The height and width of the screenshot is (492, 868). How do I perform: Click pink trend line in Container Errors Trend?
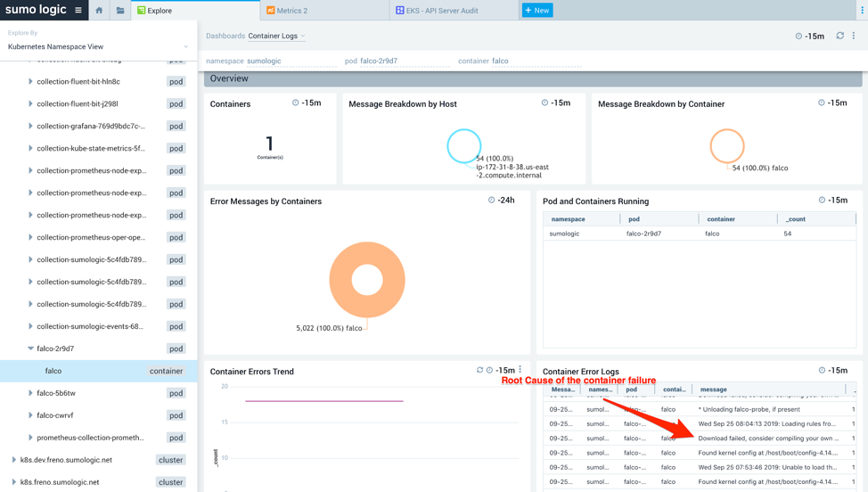pyautogui.click(x=323, y=401)
